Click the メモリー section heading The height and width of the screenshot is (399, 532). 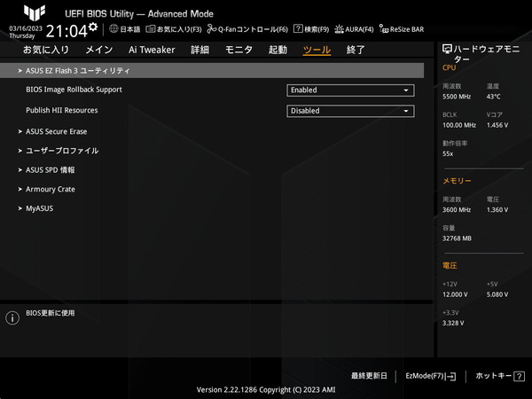coord(457,181)
